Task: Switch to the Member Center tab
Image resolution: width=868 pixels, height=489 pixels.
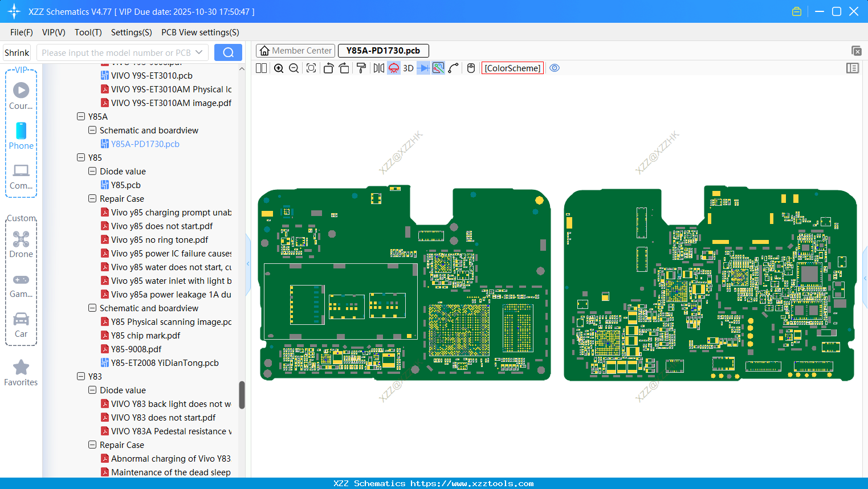Action: 296,51
